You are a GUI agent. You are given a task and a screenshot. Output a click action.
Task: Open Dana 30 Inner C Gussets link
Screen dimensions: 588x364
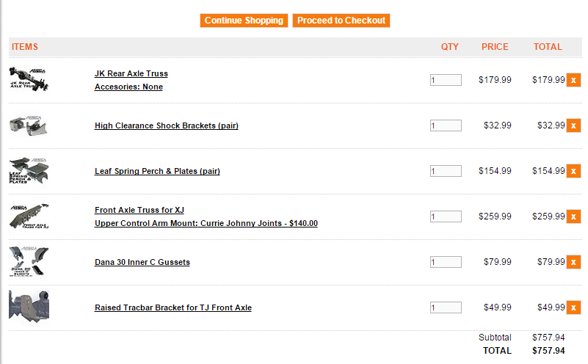coord(142,262)
